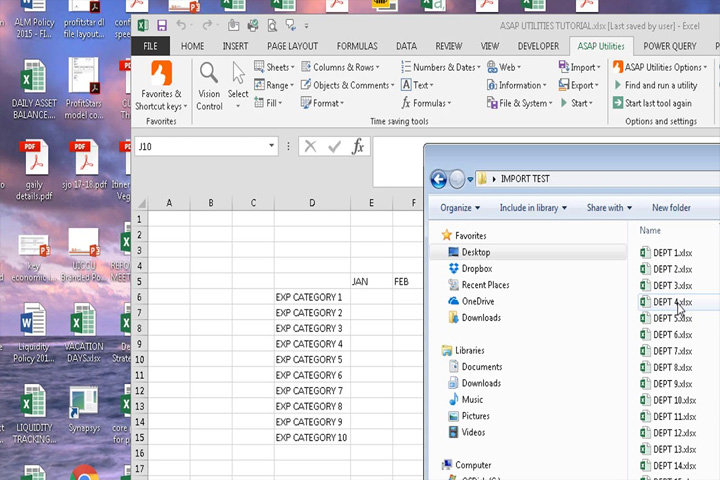
Task: Open File & System tools menu
Action: point(519,103)
